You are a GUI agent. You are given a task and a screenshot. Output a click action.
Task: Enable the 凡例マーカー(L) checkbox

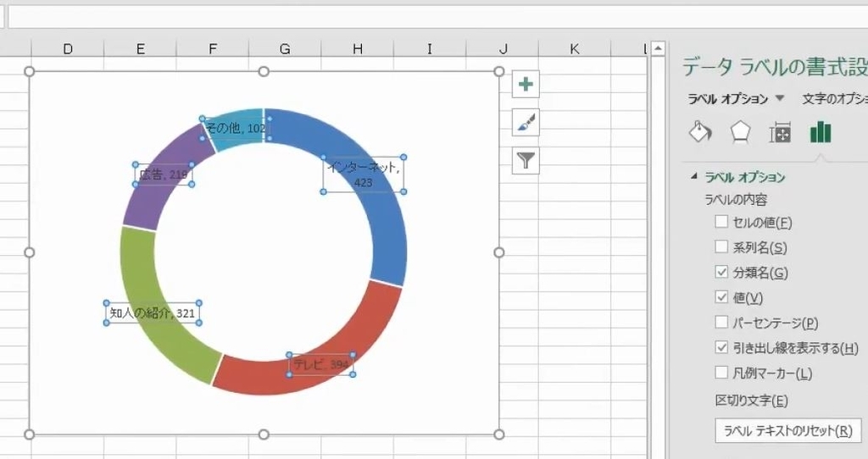721,372
